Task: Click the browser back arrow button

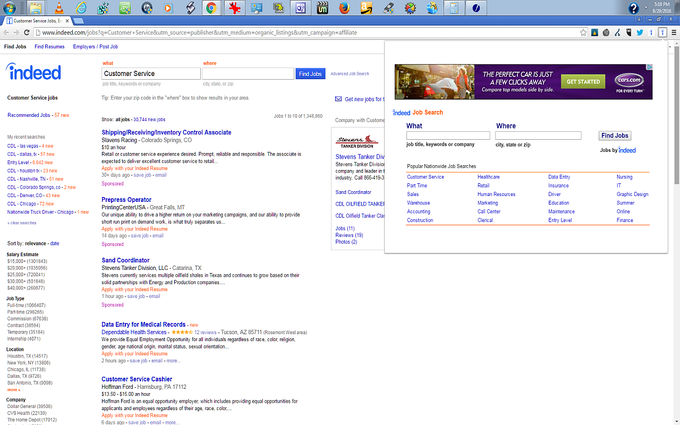Action: click(8, 32)
